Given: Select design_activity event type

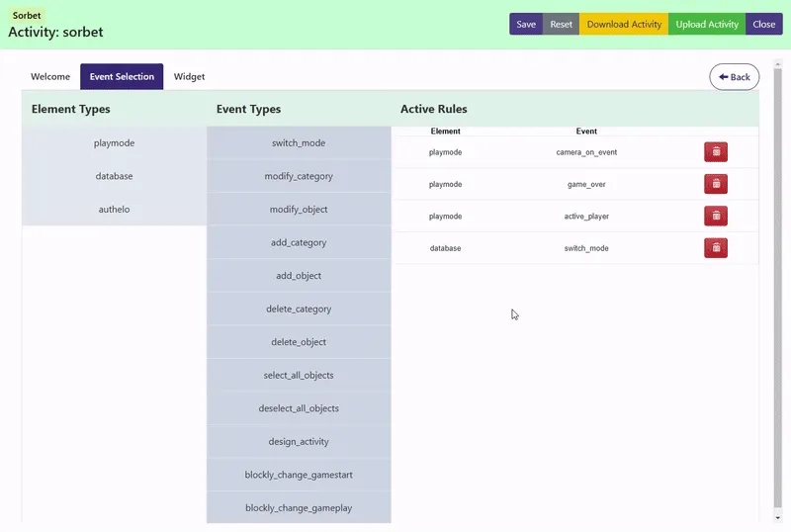Looking at the screenshot, I should tap(299, 442).
